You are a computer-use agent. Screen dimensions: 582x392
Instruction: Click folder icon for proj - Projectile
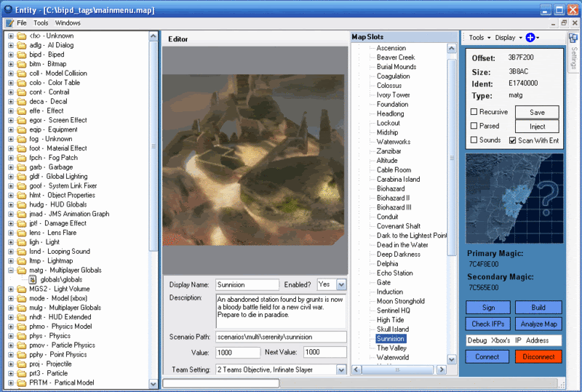[22, 364]
